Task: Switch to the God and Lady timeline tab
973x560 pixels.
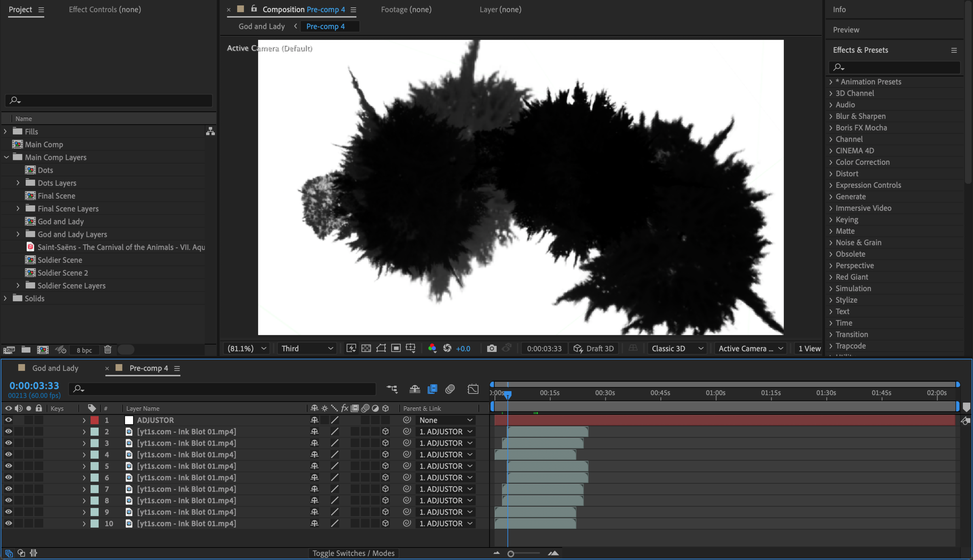Action: coord(55,368)
